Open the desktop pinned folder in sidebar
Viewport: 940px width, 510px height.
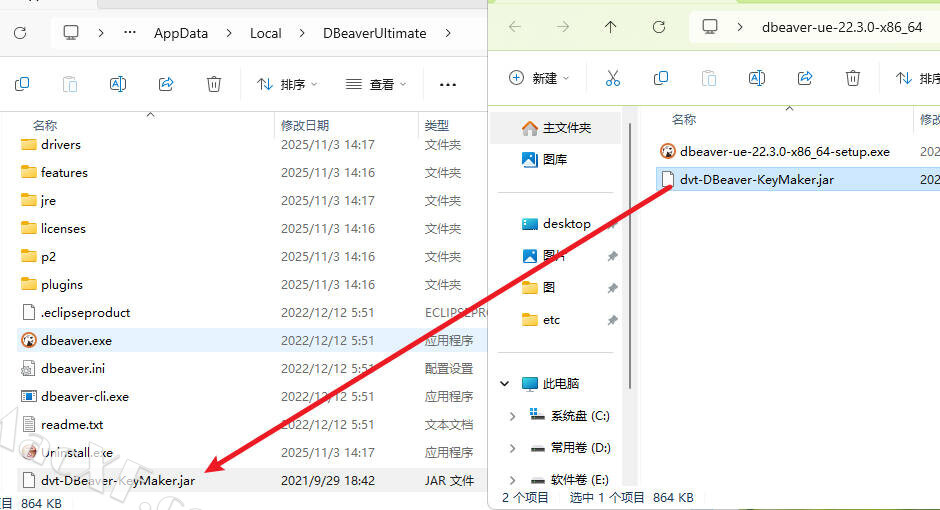[x=566, y=224]
